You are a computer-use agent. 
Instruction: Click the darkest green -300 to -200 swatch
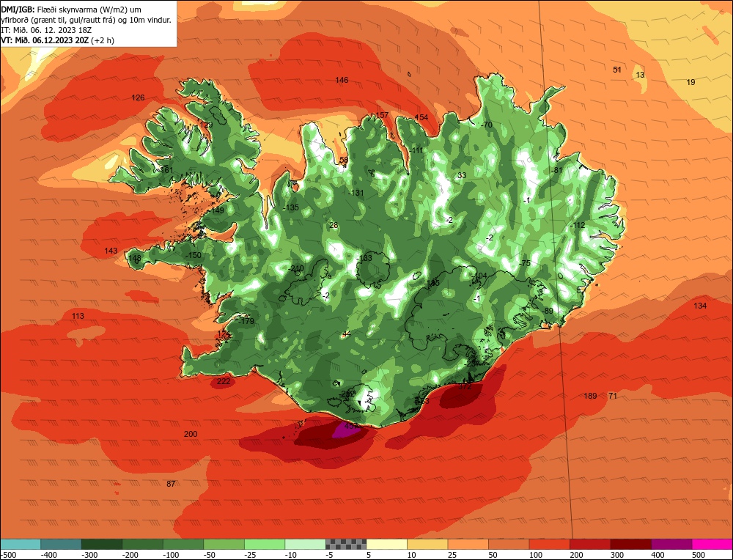tap(101, 544)
